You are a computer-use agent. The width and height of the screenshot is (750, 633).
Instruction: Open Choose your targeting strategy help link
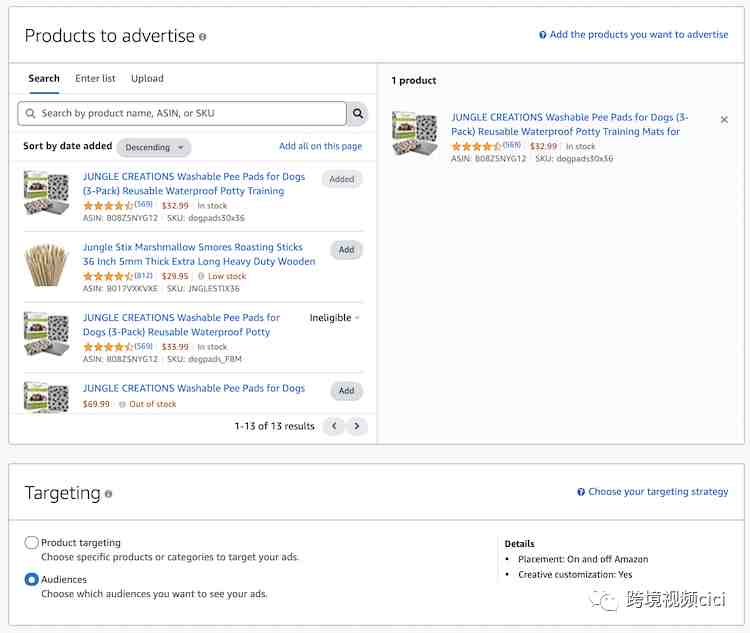click(652, 492)
